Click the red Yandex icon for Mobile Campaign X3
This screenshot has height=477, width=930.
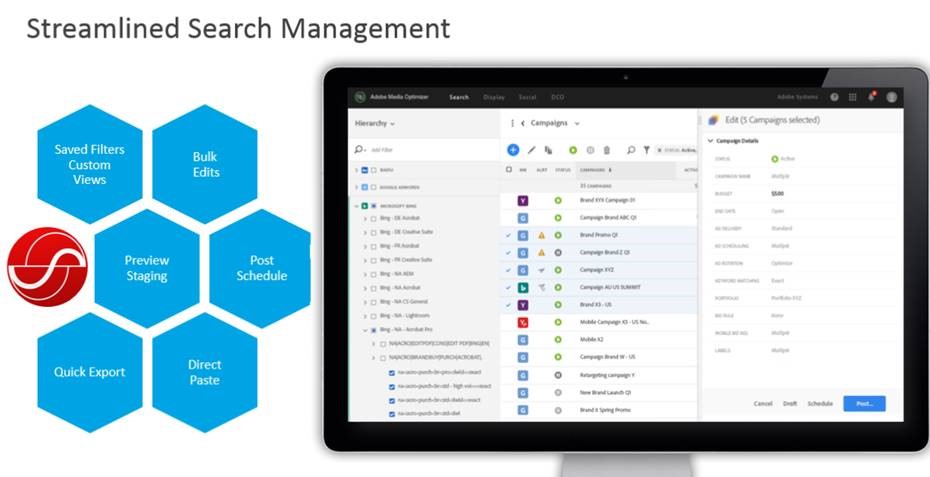(523, 322)
